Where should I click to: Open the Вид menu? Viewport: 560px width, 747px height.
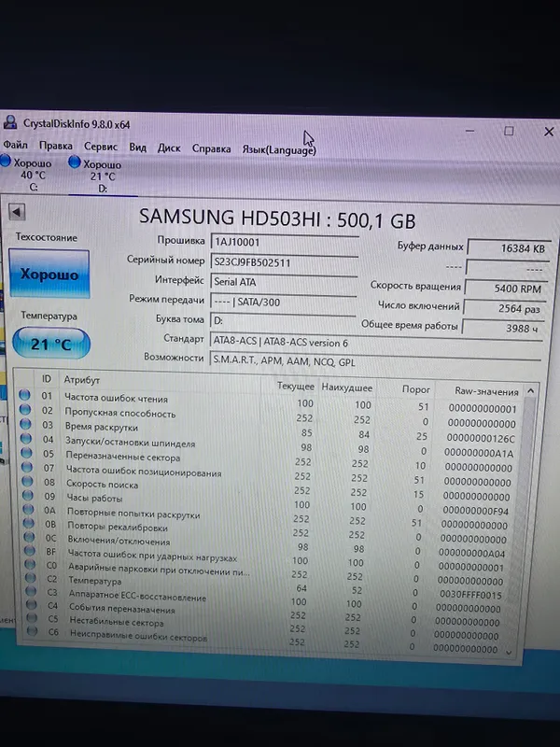[137, 148]
